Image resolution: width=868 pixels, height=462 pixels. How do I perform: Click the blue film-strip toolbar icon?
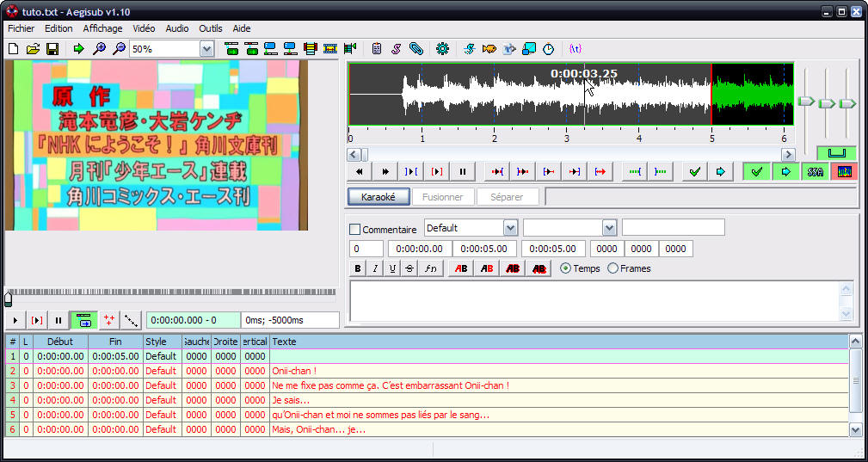pyautogui.click(x=330, y=49)
